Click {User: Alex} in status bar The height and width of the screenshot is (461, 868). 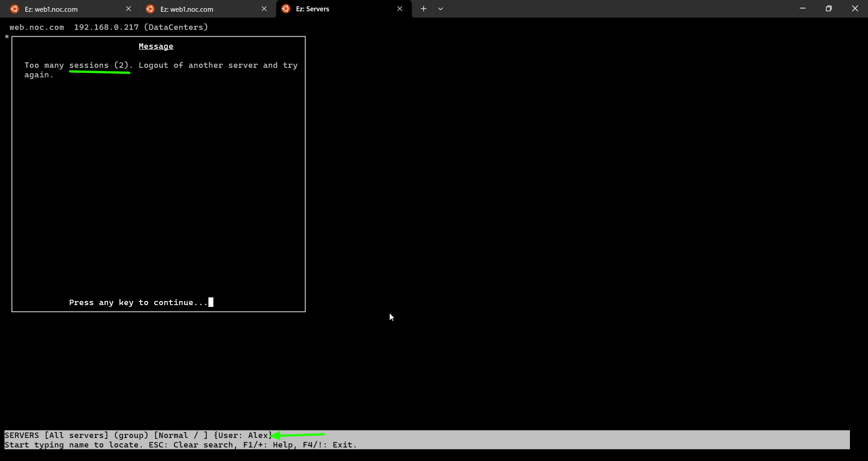coord(243,435)
